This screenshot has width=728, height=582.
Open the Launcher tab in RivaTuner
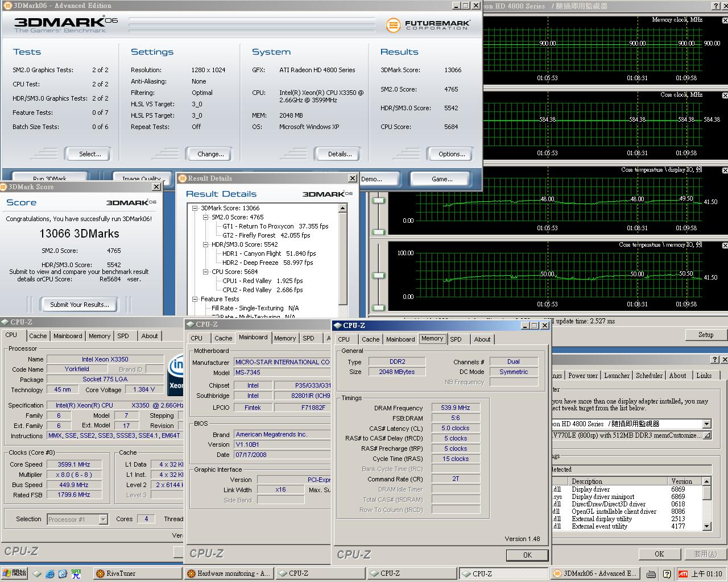[617, 376]
